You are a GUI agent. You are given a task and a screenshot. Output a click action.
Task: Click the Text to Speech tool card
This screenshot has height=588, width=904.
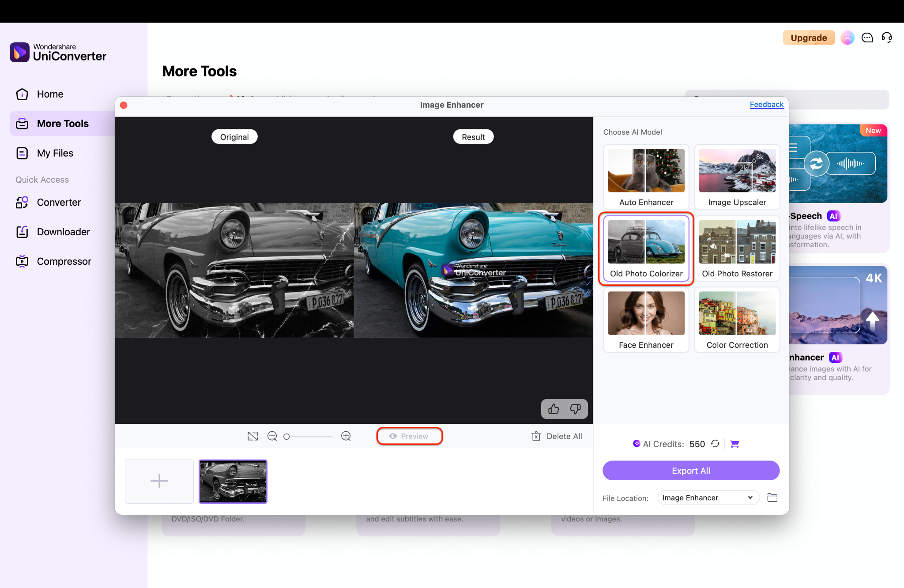[x=838, y=188]
